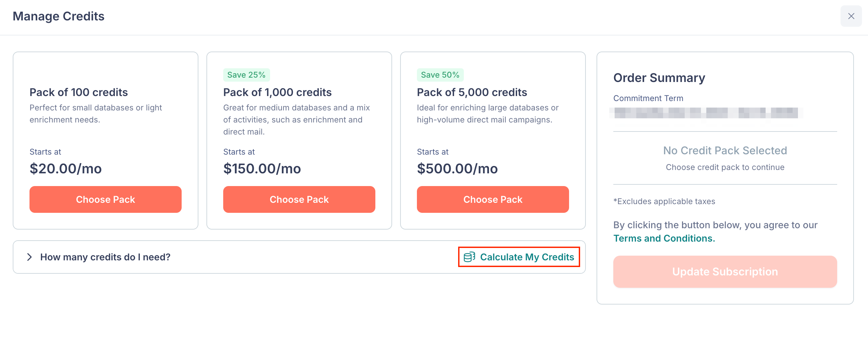Choose the 1,000 credits pack

[299, 199]
